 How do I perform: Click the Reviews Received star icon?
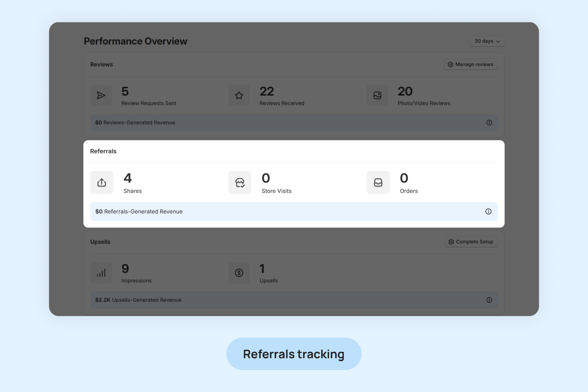click(x=239, y=96)
